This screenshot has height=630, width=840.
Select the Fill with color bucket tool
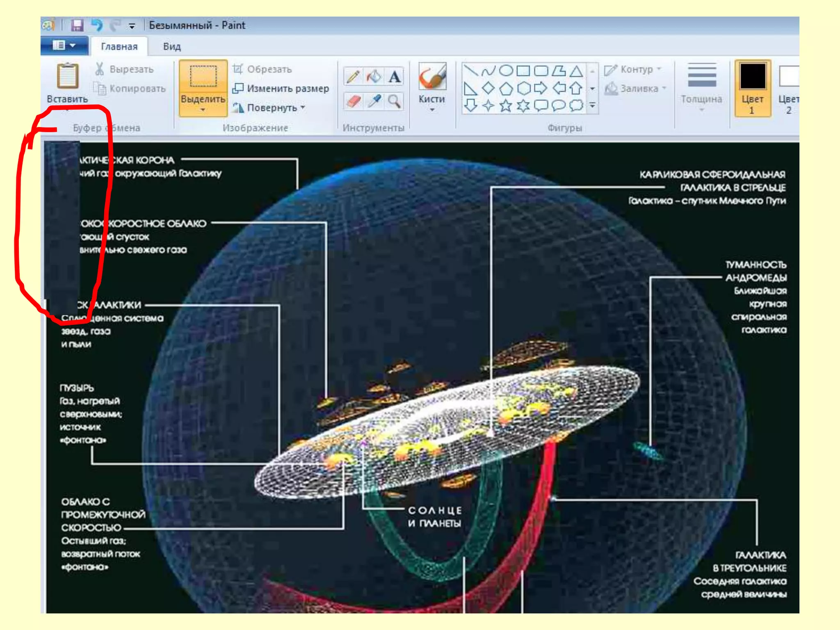pos(374,77)
